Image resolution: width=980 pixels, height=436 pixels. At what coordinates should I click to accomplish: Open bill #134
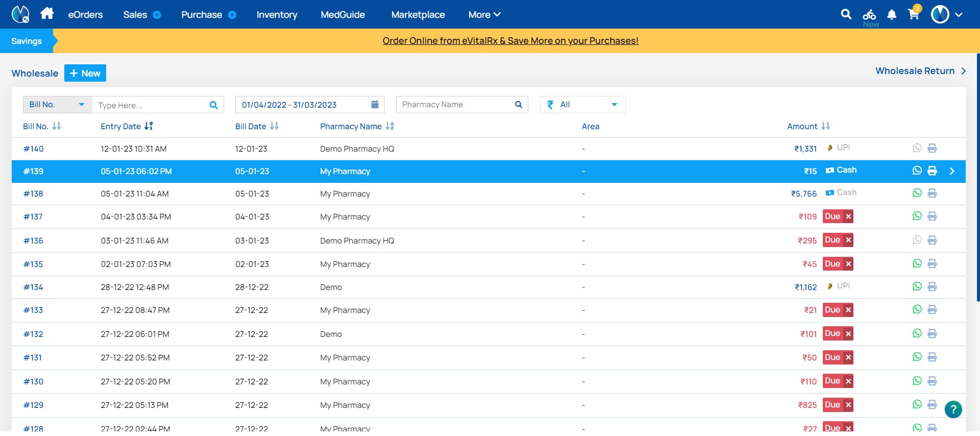click(33, 287)
